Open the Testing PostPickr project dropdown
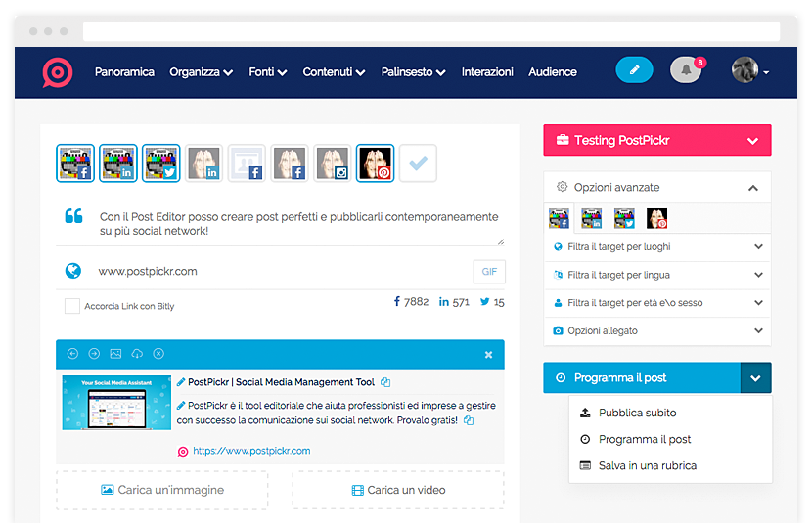The height and width of the screenshot is (523, 812). [657, 140]
